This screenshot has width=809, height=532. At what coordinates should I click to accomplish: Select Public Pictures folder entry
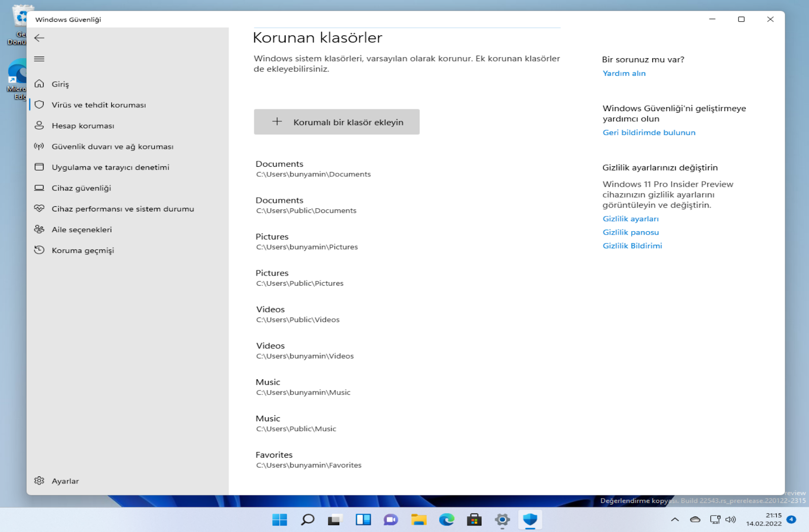coord(299,278)
